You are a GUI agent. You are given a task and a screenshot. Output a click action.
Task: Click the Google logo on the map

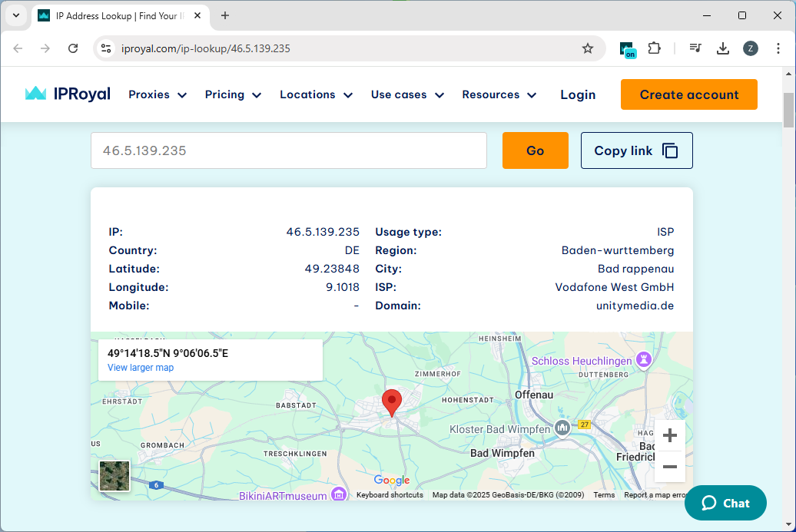[391, 480]
